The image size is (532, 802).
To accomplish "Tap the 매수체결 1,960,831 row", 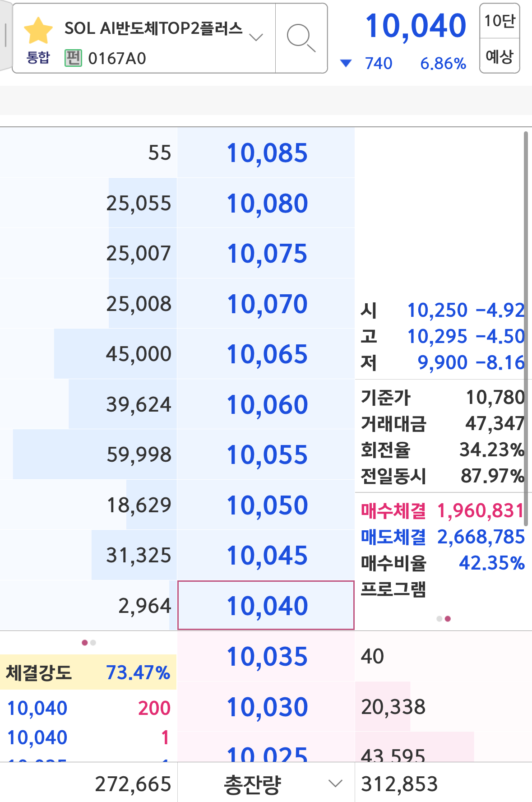I will pyautogui.click(x=442, y=511).
